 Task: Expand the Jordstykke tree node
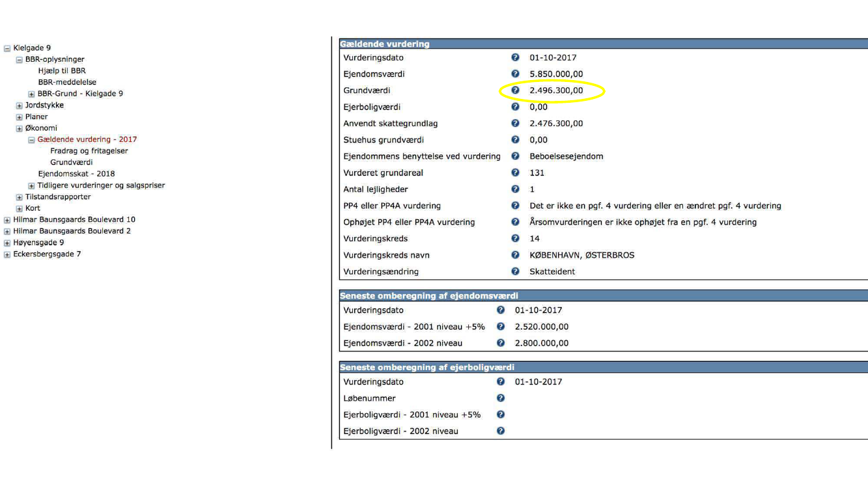point(19,105)
